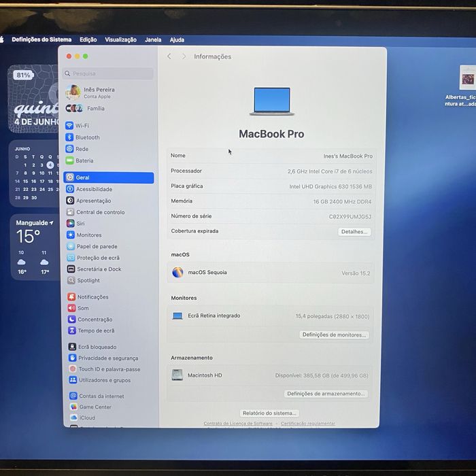476x476 pixels.
Task: Open Wi-Fi settings in sidebar
Action: tap(77, 125)
